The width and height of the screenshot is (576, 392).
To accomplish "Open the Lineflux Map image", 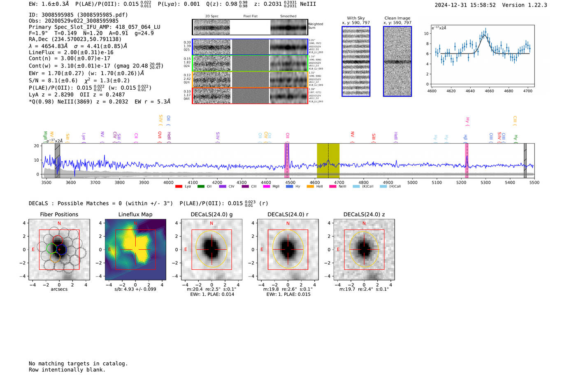I will 135,249.
